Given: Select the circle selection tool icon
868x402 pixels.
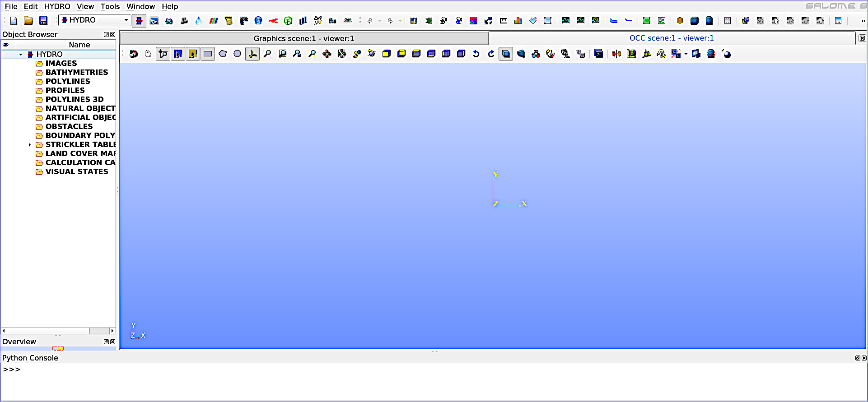Looking at the screenshot, I should (x=237, y=54).
